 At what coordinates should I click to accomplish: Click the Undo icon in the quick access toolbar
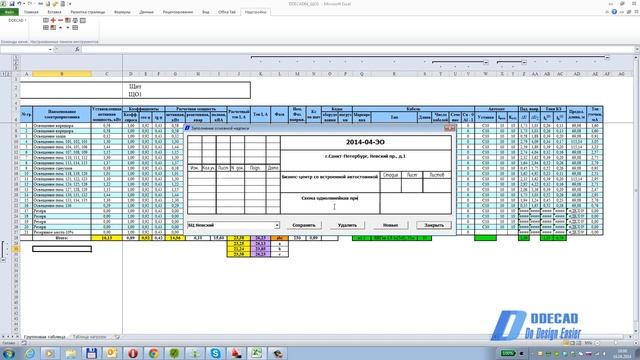pos(19,4)
